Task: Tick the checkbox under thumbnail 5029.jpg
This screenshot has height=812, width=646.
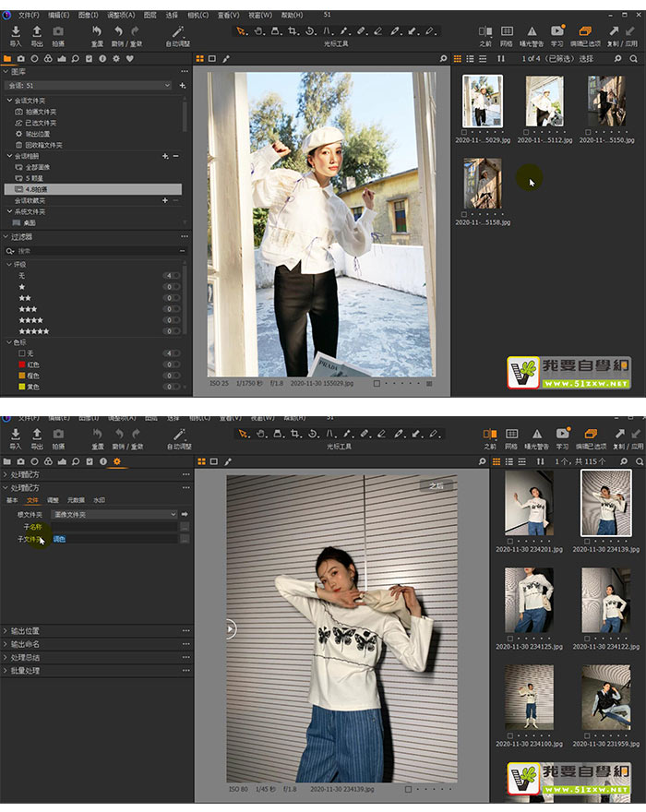Action: (464, 133)
